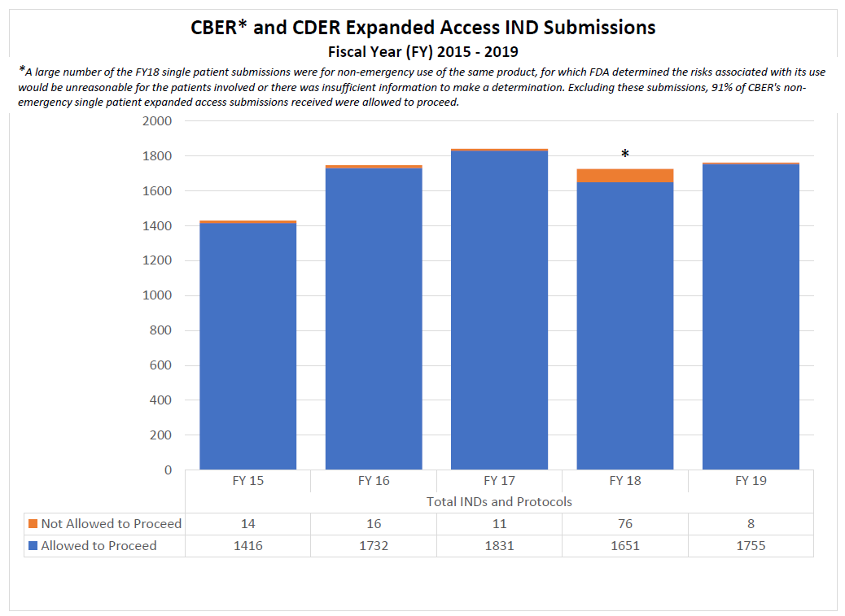The width and height of the screenshot is (845, 616).
Task: Click the value 1651 in the table
Action: (x=625, y=546)
